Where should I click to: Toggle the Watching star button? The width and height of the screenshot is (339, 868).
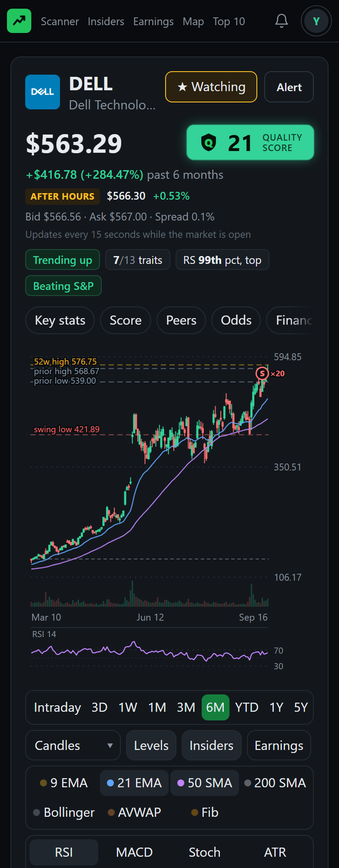click(211, 87)
